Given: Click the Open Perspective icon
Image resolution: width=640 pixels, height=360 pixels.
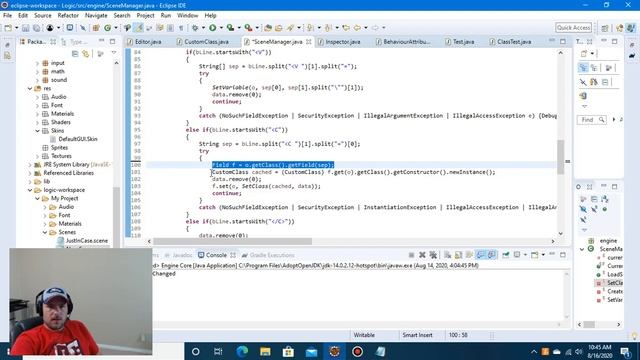Looking at the screenshot, I should point(605,28).
